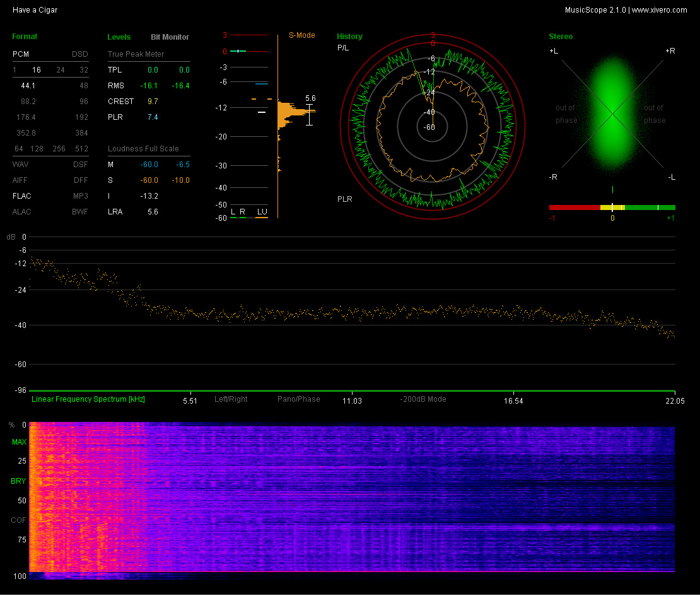Click the Linear Frequency Spectrum [kHz] label
700x596 pixels.
pyautogui.click(x=88, y=399)
